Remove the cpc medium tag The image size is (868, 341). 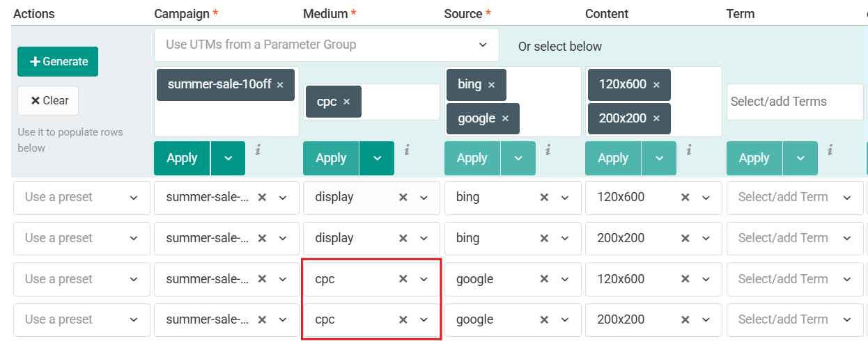346,102
